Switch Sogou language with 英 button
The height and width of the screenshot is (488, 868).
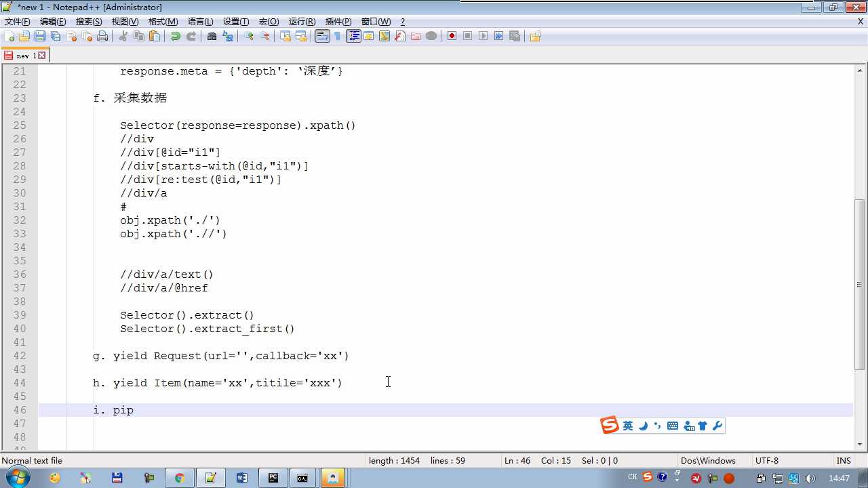tap(628, 426)
